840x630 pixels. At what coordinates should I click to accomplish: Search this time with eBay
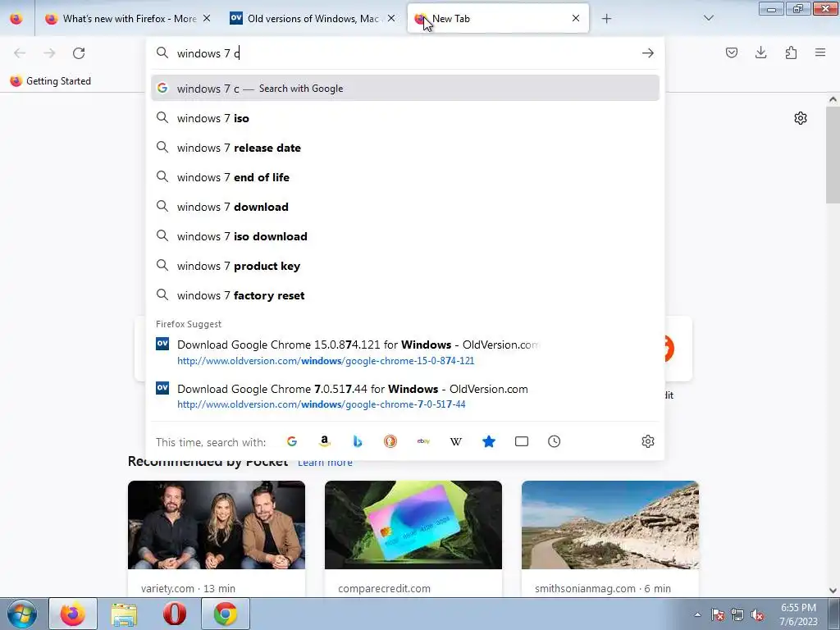tap(423, 441)
